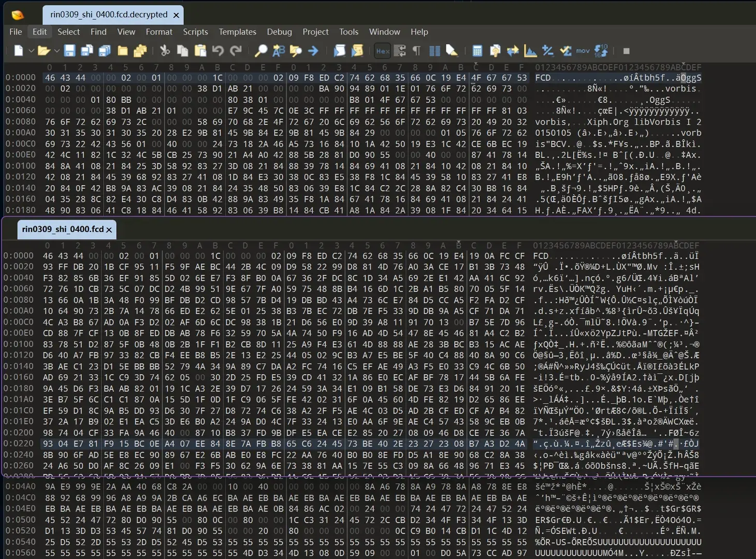Toggle the Hex edit mode button
Screen dimensions: 756x559
click(383, 51)
